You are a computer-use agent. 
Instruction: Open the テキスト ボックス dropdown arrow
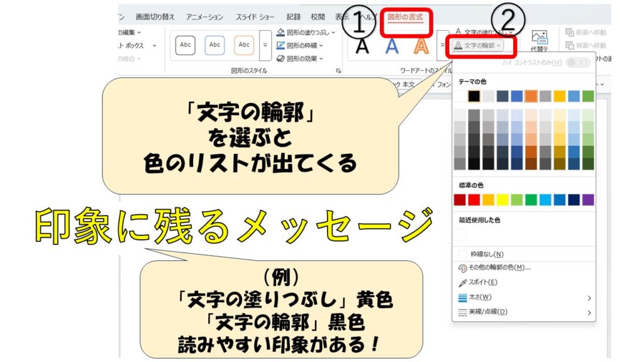coord(155,45)
